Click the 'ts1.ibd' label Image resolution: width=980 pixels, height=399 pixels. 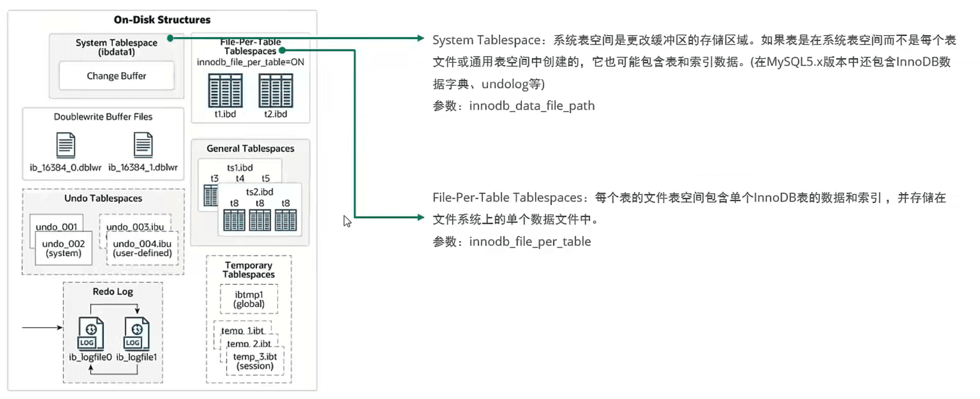[240, 168]
